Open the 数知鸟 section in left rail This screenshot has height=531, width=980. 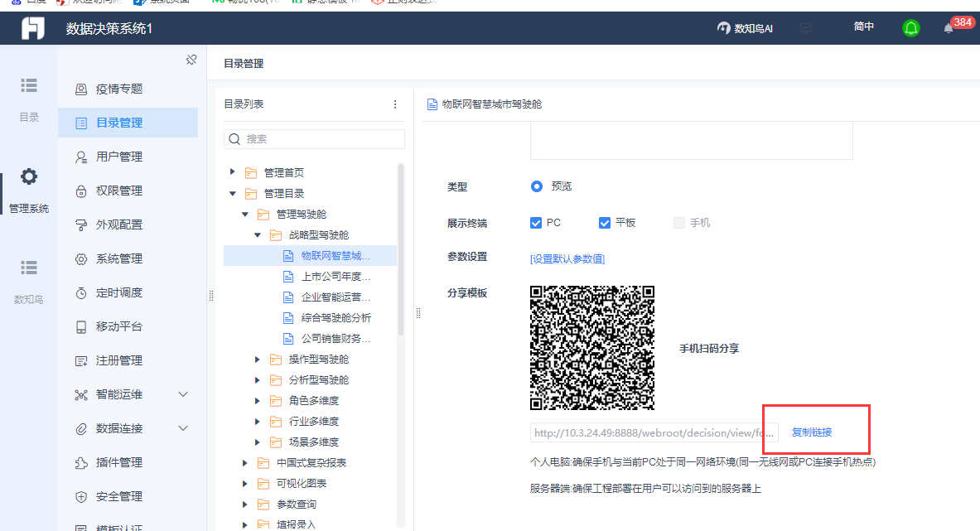point(29,282)
